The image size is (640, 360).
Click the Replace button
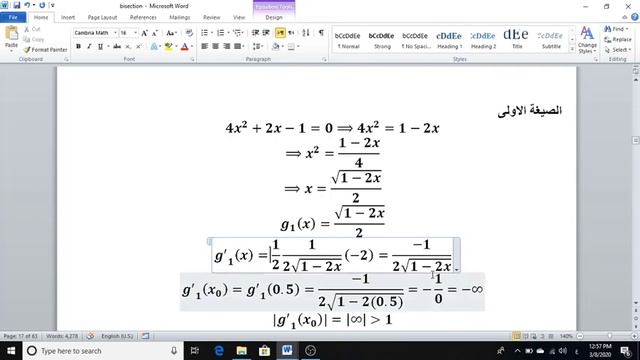(618, 39)
